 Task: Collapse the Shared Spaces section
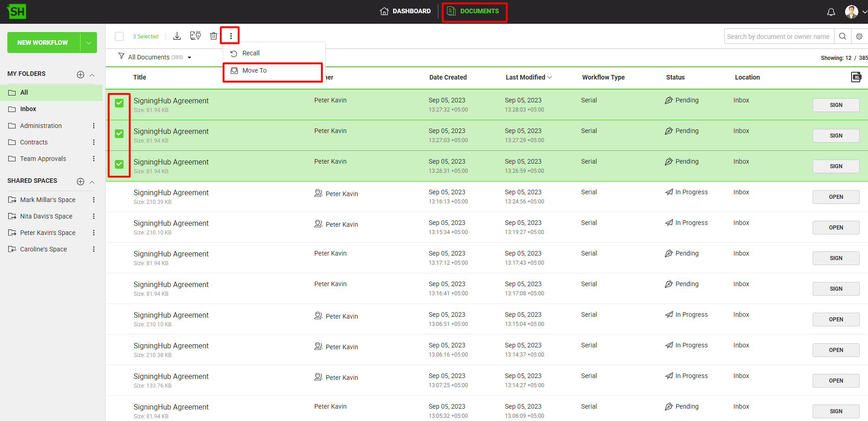click(x=92, y=182)
